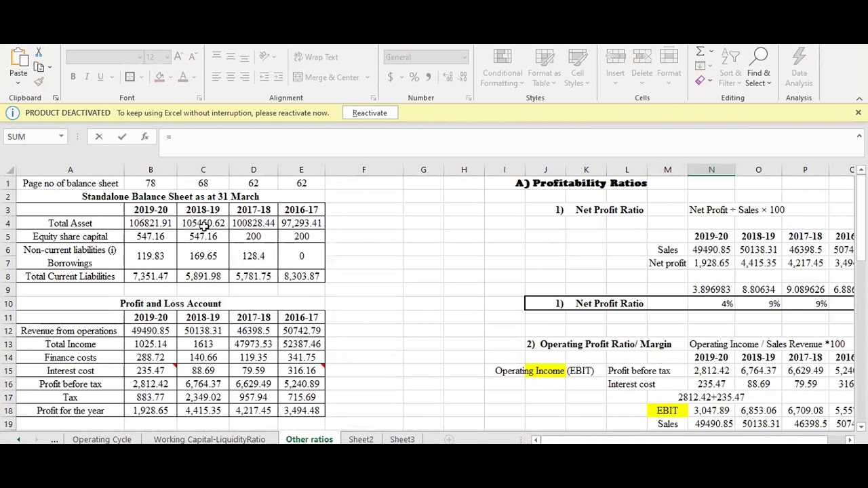Open the Working Capital-LiquidityRatio tab
This screenshot has width=868, height=488.
point(209,439)
